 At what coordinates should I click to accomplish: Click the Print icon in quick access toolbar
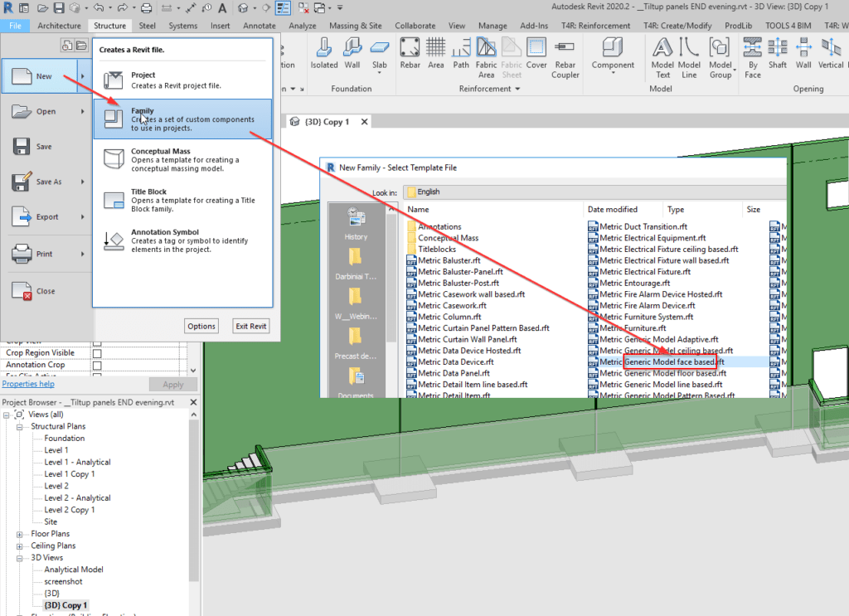click(146, 7)
